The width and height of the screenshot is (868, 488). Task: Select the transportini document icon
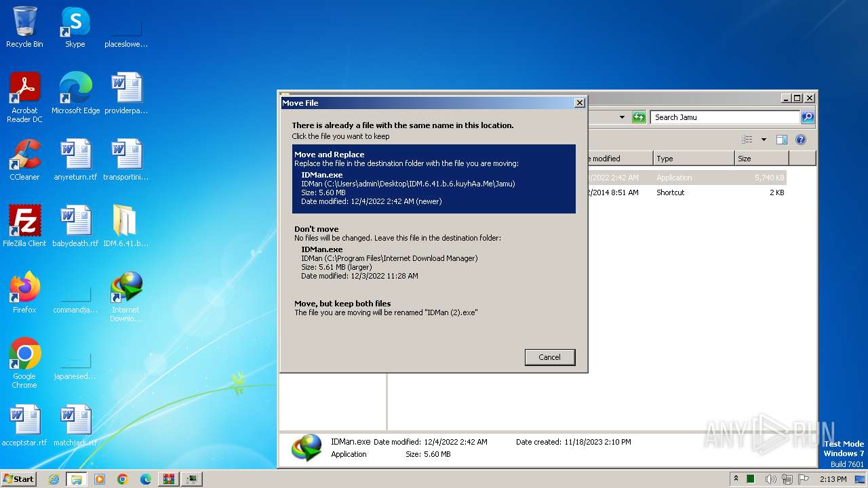(x=125, y=160)
